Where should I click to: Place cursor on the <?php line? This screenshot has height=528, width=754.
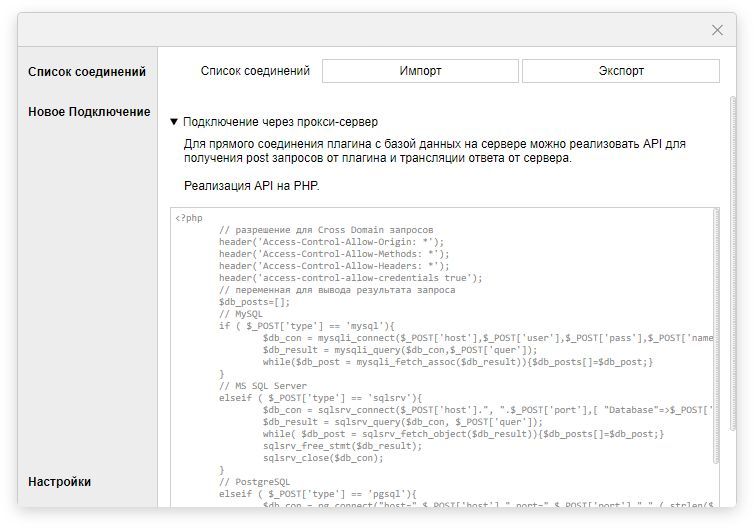[189, 217]
